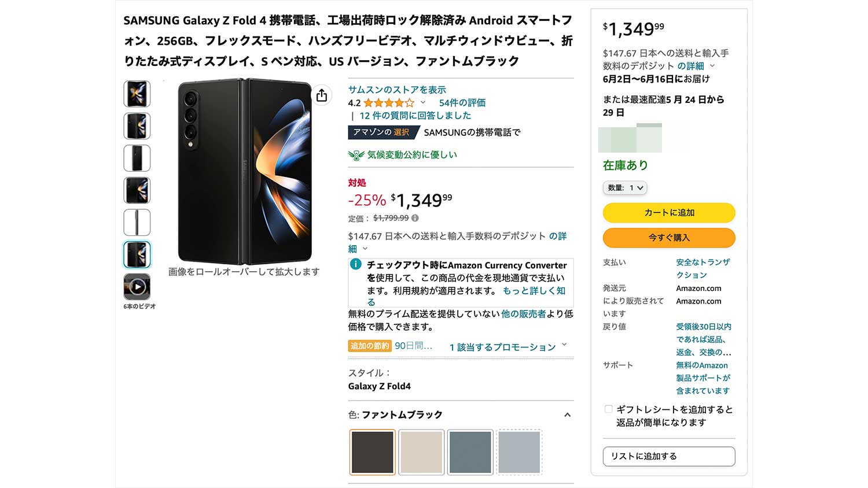Click the list price info icon
Screen dimensions: 868x488
(415, 218)
